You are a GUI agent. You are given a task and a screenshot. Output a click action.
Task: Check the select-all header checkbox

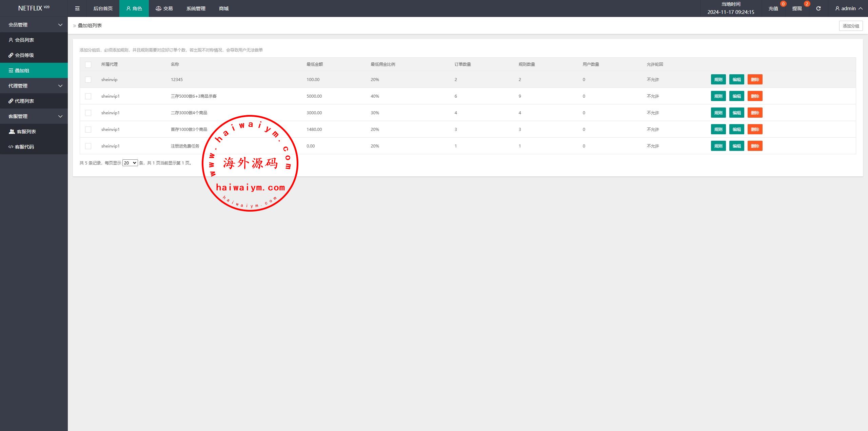[x=88, y=64]
